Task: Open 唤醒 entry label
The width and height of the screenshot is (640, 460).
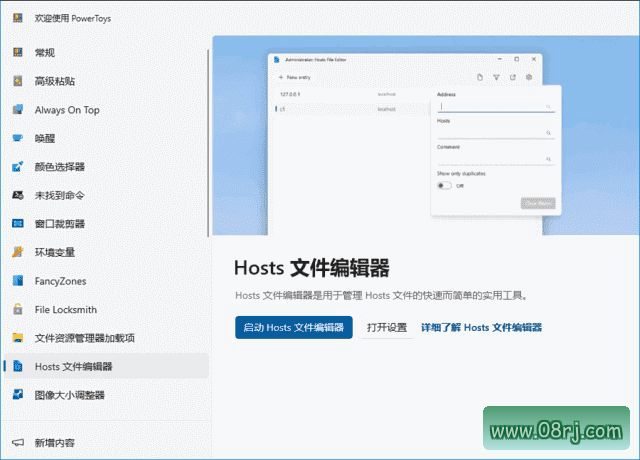Action: click(44, 138)
